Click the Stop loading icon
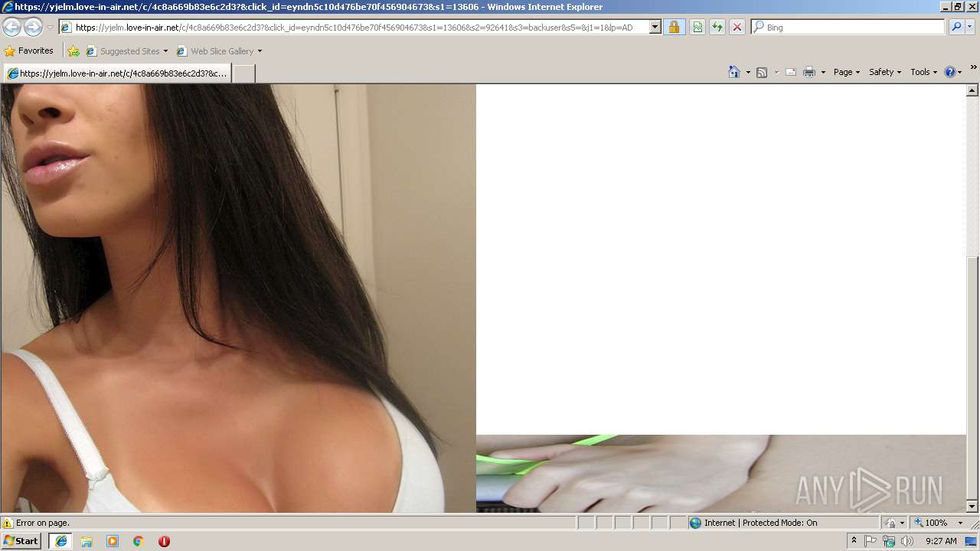The image size is (980, 551). [737, 28]
